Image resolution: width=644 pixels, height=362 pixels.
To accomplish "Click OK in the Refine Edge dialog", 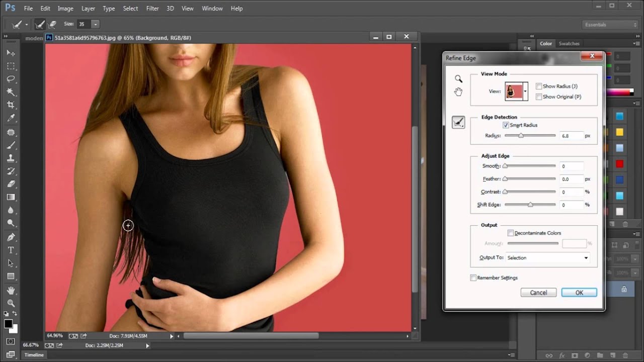I will pos(579,293).
